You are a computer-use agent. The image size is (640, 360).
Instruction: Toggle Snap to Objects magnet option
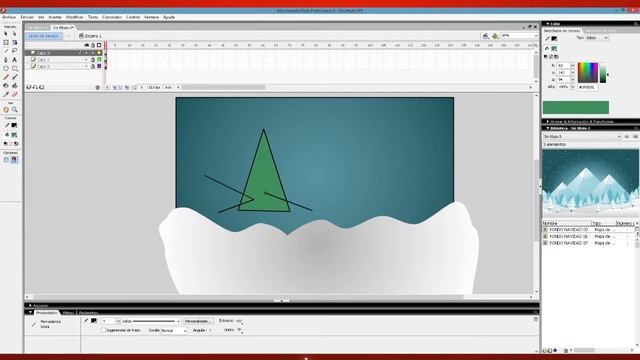[x=14, y=160]
